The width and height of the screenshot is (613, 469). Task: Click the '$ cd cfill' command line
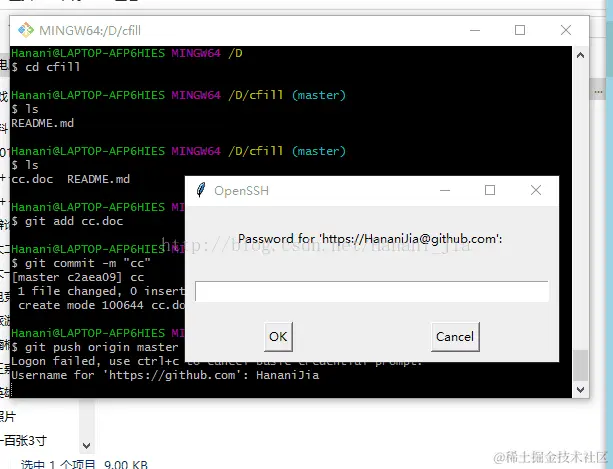pos(46,67)
